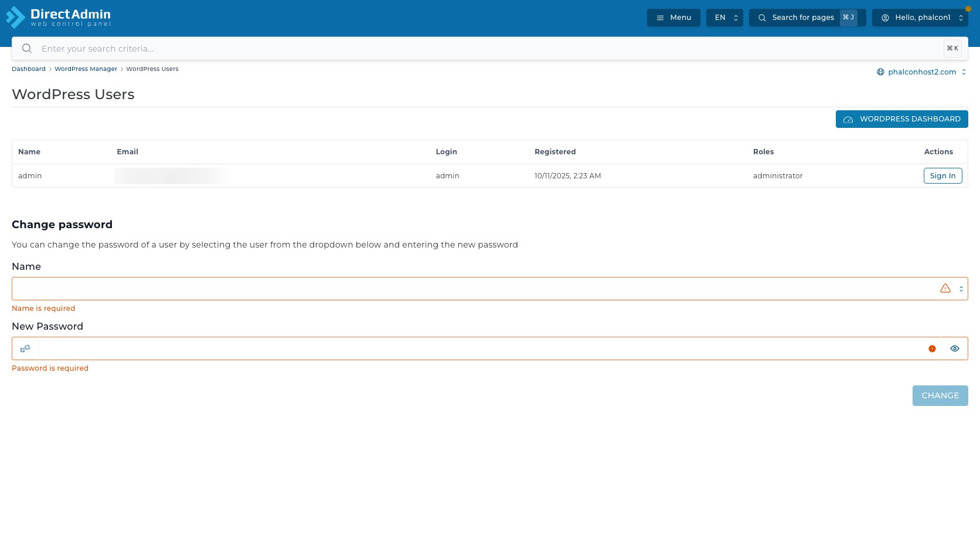This screenshot has height=552, width=980.
Task: Click the blurred admin email cell
Action: click(x=172, y=176)
